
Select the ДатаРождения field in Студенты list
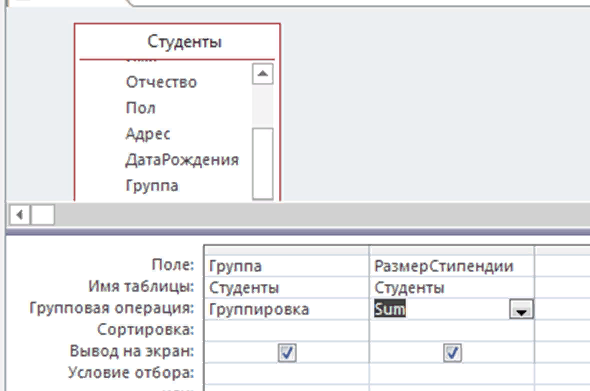[182, 160]
